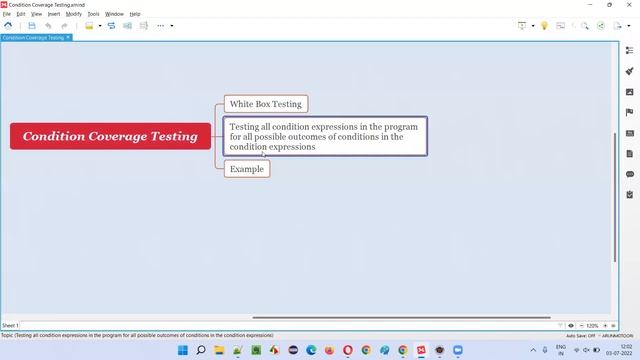Open the Task Info clipboard panel in sidebar
This screenshot has width=640, height=360.
pyautogui.click(x=630, y=195)
